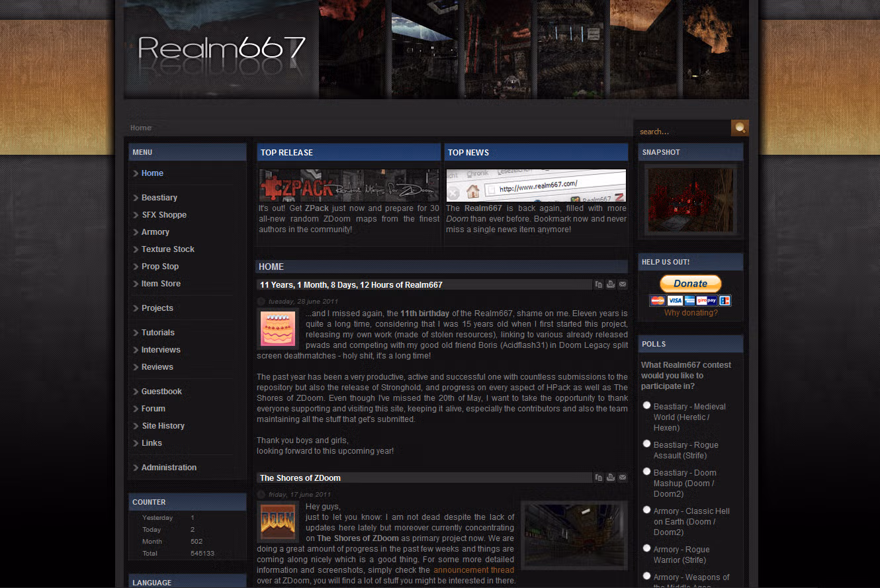This screenshot has height=588, width=880.
Task: Select the Beastiary - Rogue Assault poll option
Action: click(647, 444)
